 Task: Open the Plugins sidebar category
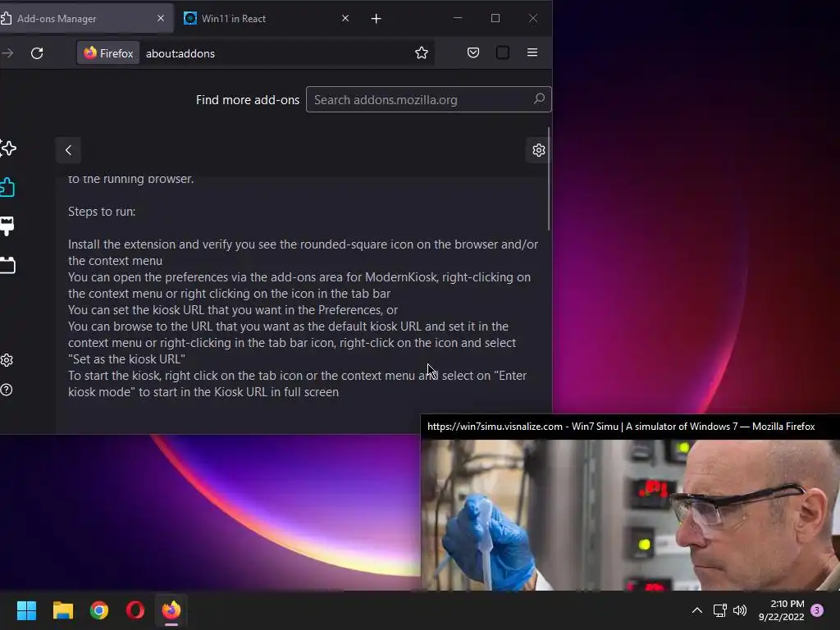(x=7, y=265)
